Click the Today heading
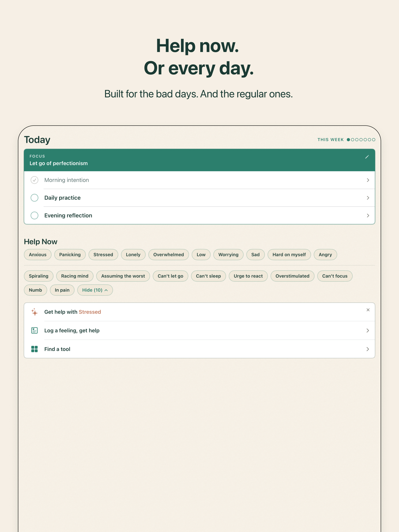This screenshot has height=532, width=399. pyautogui.click(x=37, y=140)
